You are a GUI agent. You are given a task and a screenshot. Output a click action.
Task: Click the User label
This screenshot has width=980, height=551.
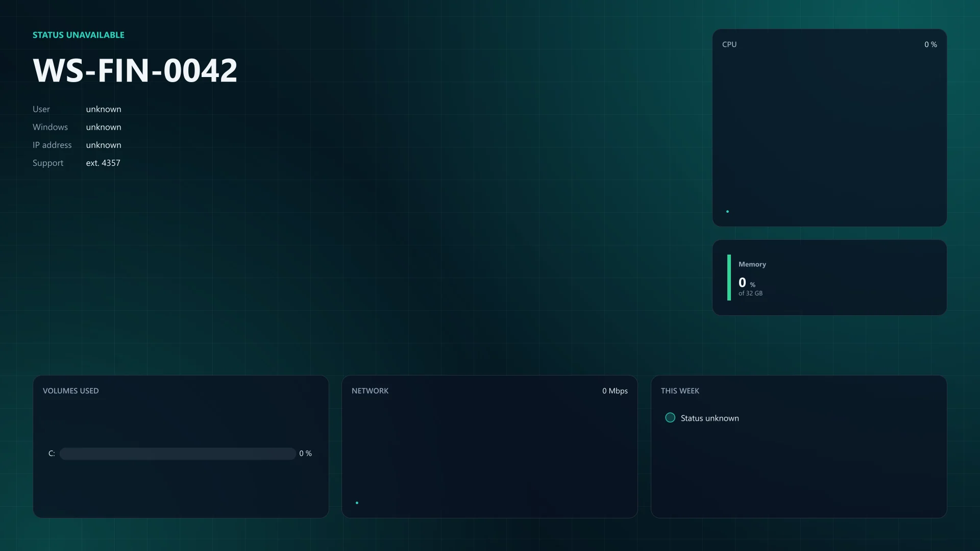pyautogui.click(x=41, y=109)
